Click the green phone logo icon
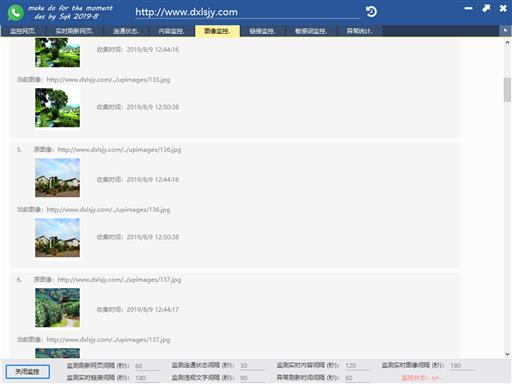The image size is (512, 384). [x=15, y=13]
